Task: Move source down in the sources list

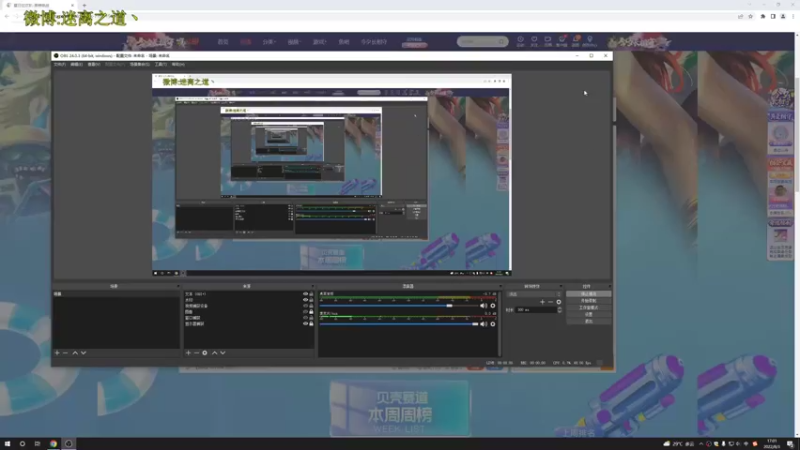Action: pos(223,353)
